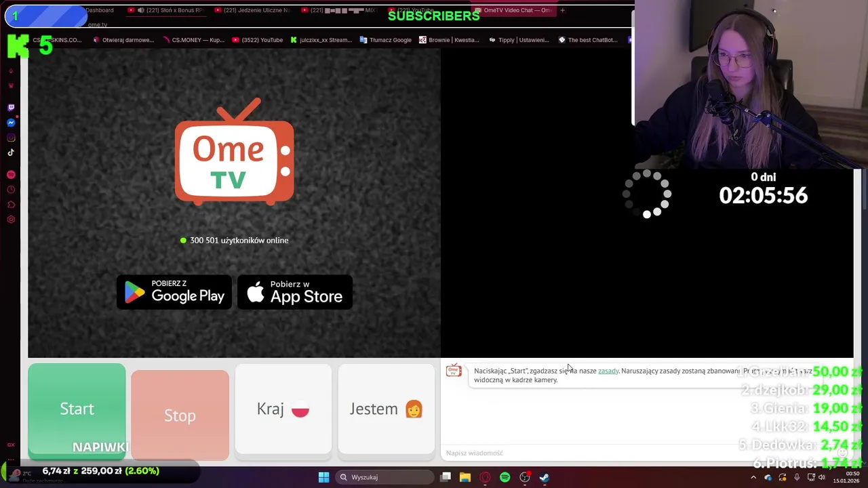
Task: Open the Tłumacz Google bookmark
Action: pyautogui.click(x=386, y=40)
